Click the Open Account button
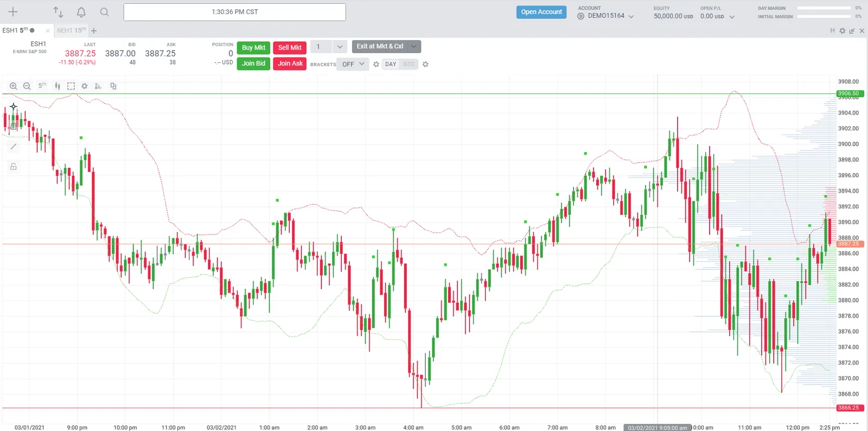 click(x=541, y=12)
